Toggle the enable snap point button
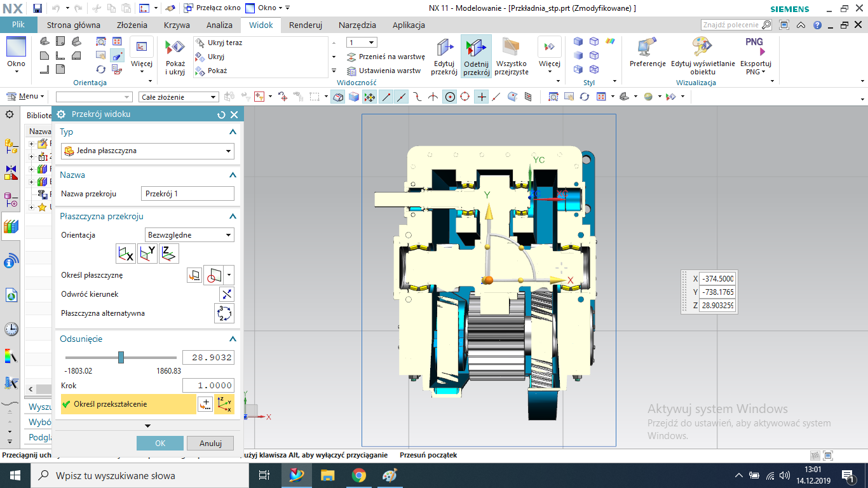Image resolution: width=868 pixels, height=488 pixels. 370,97
